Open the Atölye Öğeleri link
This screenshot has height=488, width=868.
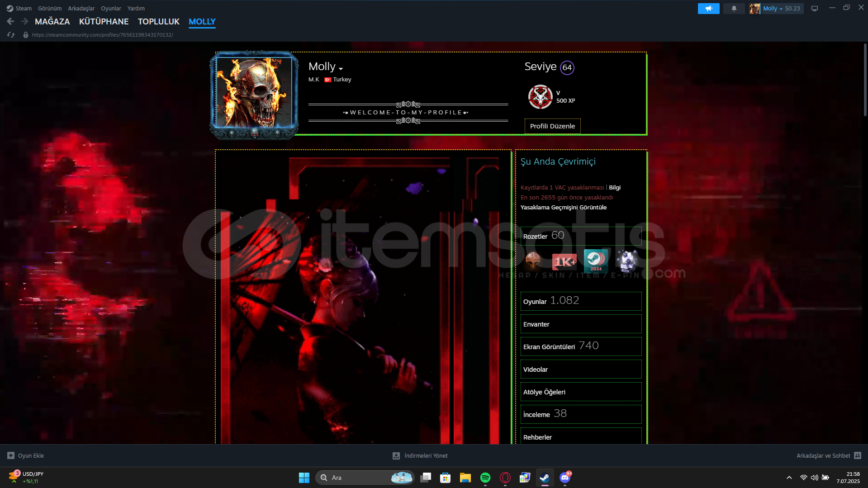(581, 392)
